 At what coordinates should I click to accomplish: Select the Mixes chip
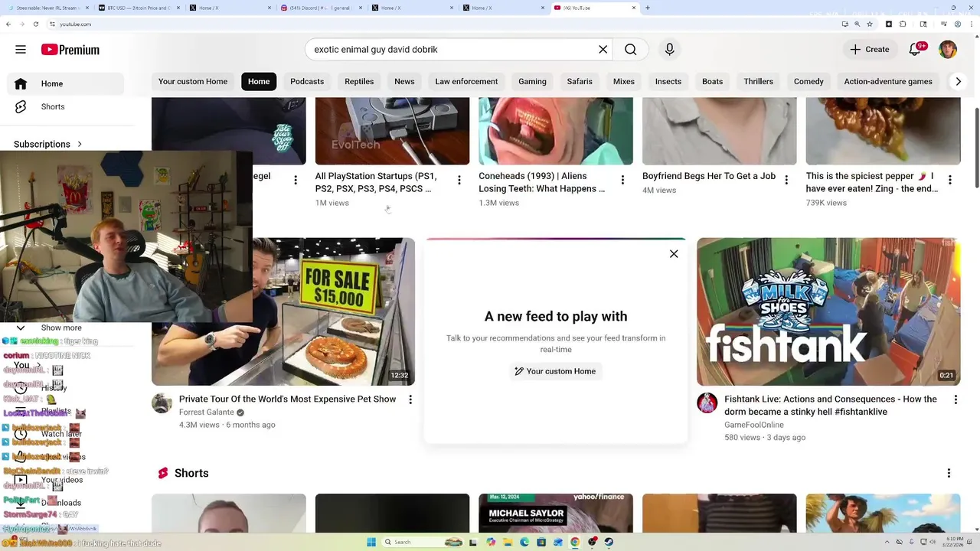(x=624, y=81)
